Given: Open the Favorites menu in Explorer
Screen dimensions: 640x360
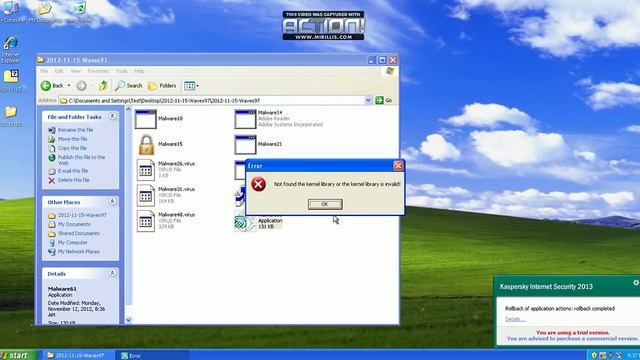Looking at the screenshot, I should coord(98,71).
